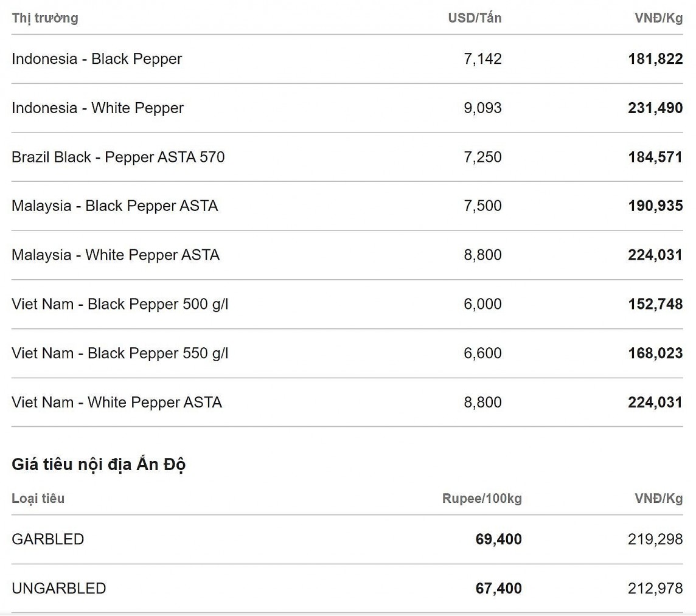The width and height of the screenshot is (696, 616).
Task: Select the 231,490 price for Indonesia White Pepper
Action: tap(655, 108)
